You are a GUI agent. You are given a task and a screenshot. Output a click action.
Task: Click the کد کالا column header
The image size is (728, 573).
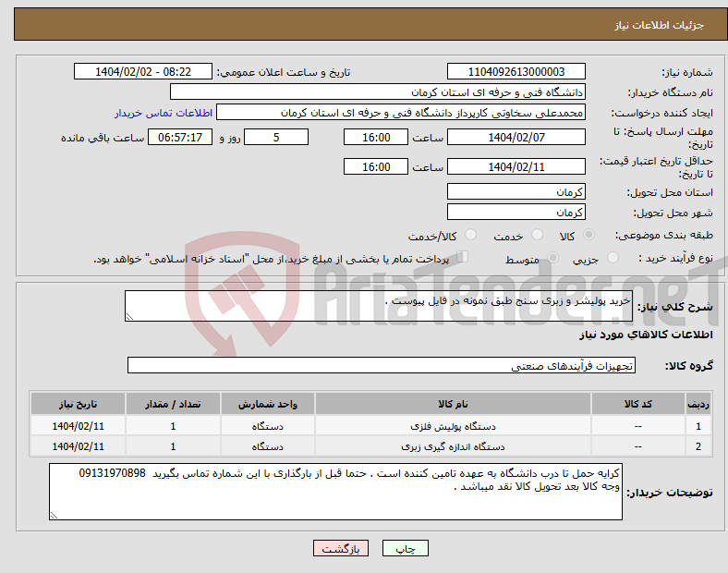click(638, 404)
